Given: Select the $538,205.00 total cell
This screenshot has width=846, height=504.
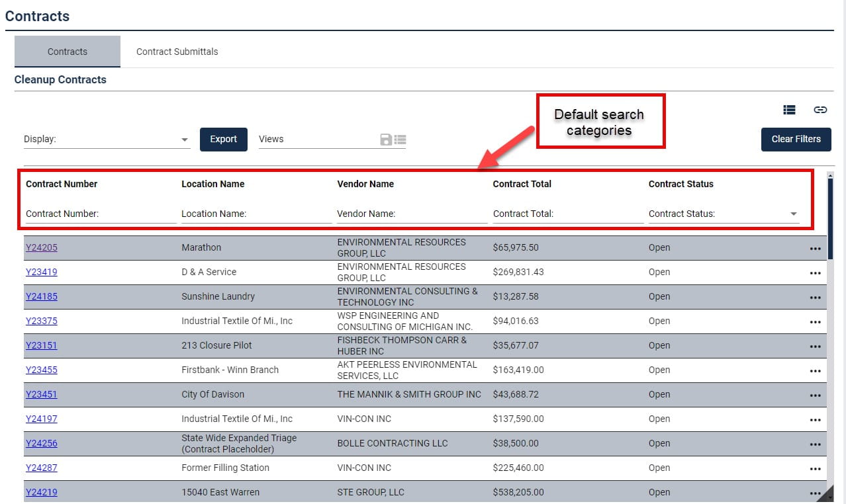Looking at the screenshot, I should point(518,492).
